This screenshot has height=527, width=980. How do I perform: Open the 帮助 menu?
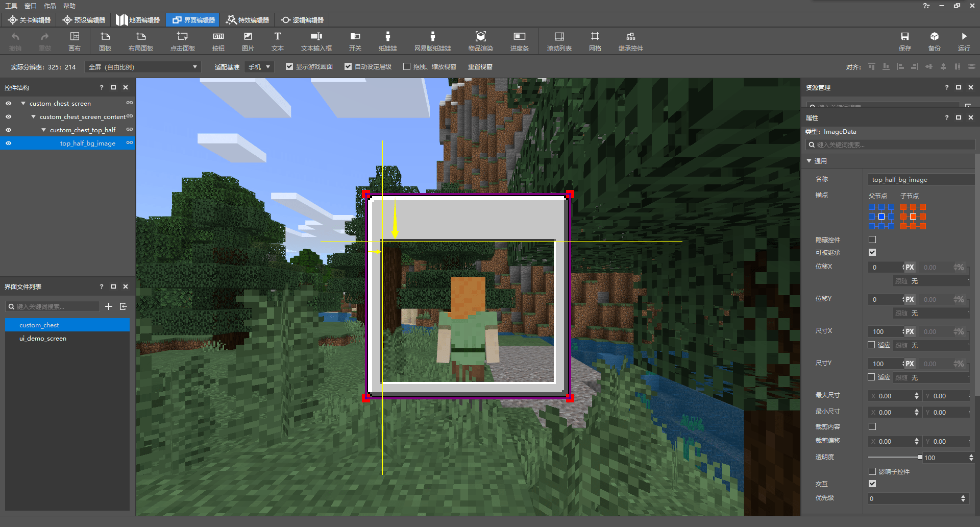click(x=69, y=6)
